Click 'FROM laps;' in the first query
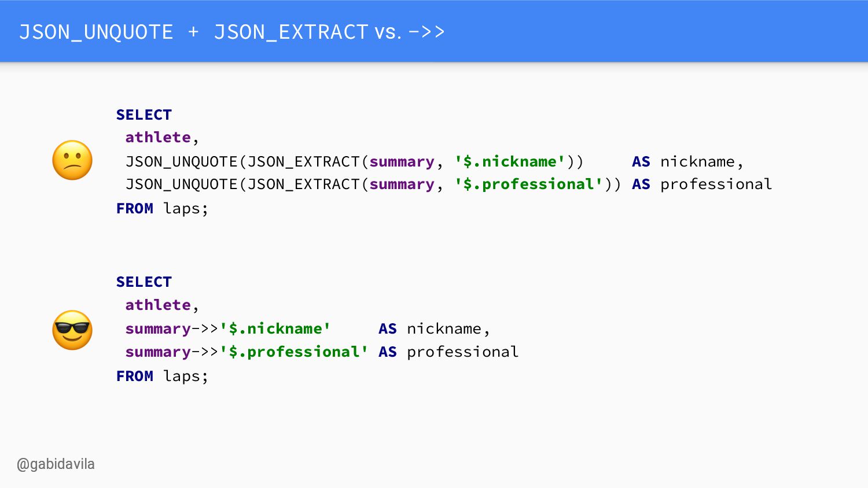 [x=162, y=208]
